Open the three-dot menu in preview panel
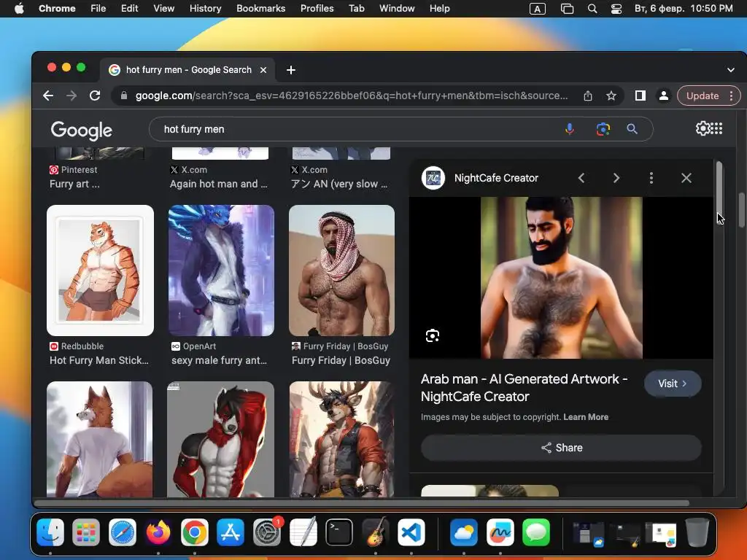This screenshot has height=560, width=747. click(x=651, y=178)
